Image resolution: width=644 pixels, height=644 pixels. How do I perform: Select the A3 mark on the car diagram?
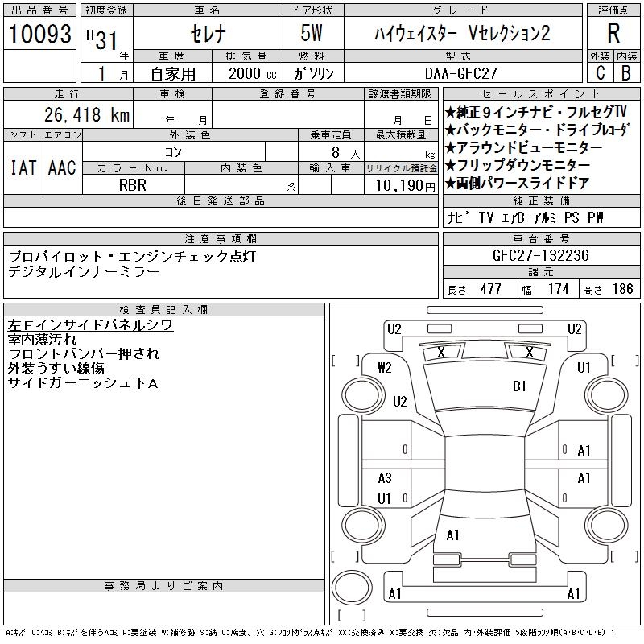coord(385,478)
